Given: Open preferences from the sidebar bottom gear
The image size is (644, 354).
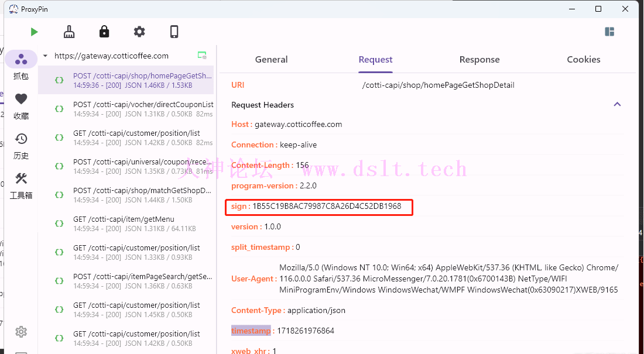Looking at the screenshot, I should point(21,331).
